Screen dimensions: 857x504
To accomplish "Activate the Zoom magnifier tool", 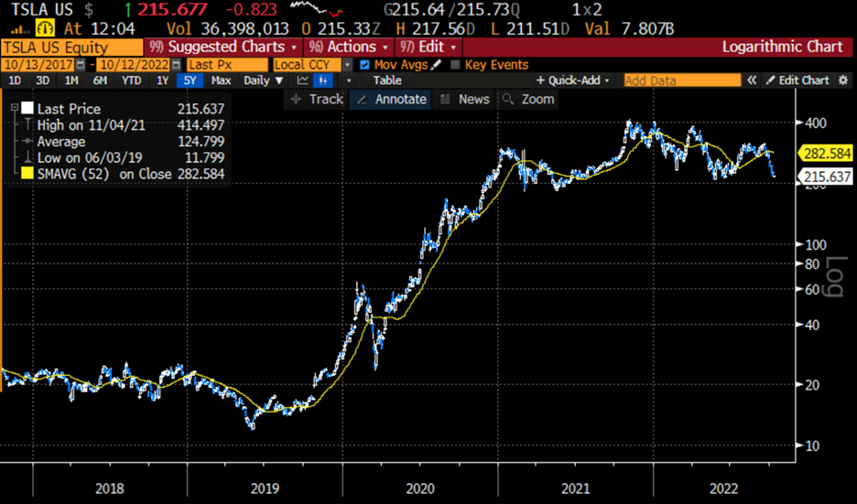I will coord(528,100).
